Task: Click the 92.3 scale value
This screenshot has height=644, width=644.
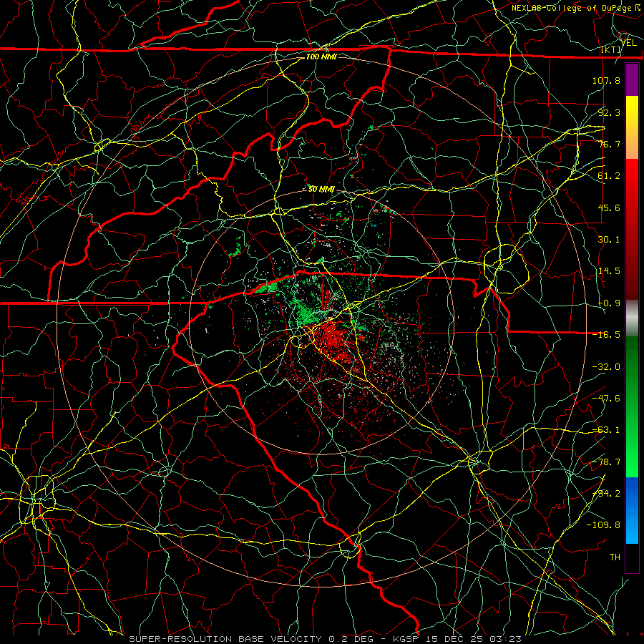Action: (x=609, y=112)
